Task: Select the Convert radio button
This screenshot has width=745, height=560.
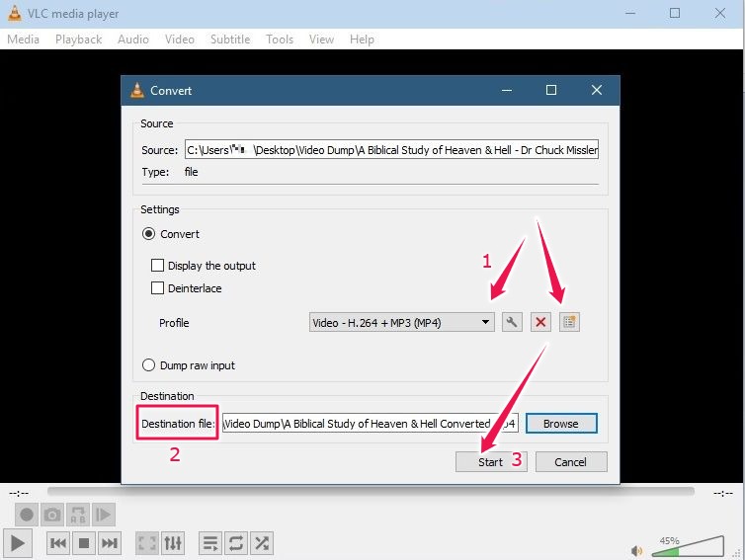Action: click(149, 234)
